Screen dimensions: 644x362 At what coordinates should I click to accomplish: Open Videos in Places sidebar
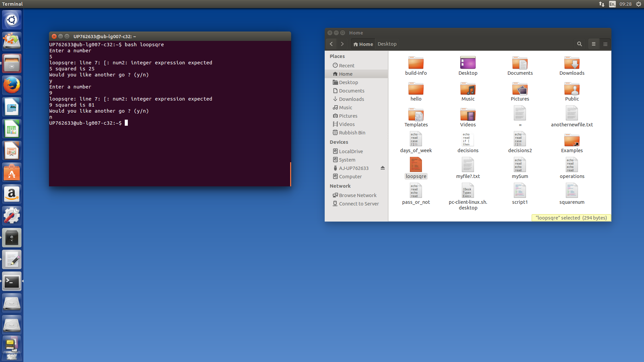coord(356,124)
